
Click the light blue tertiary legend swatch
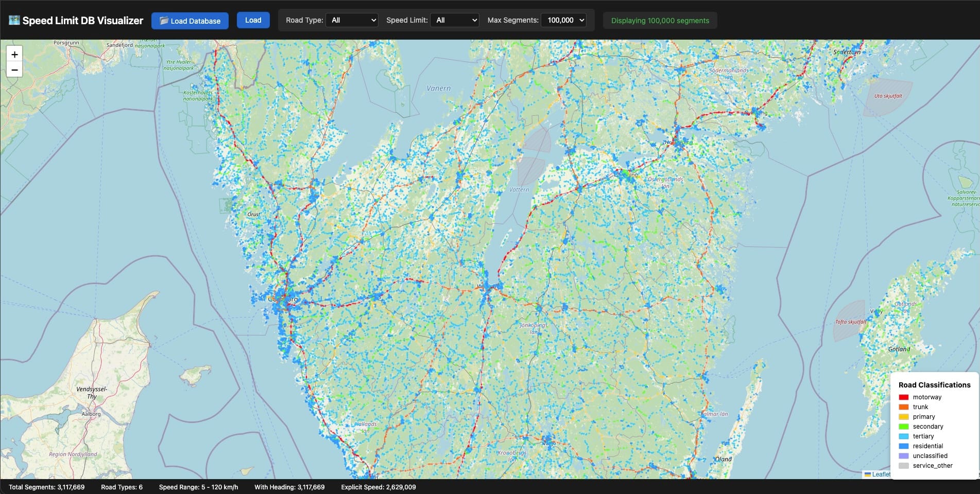(x=903, y=436)
